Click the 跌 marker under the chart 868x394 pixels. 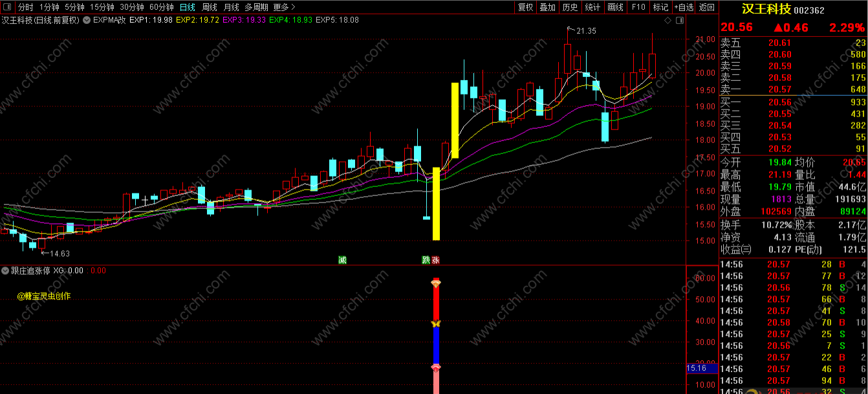pos(426,260)
